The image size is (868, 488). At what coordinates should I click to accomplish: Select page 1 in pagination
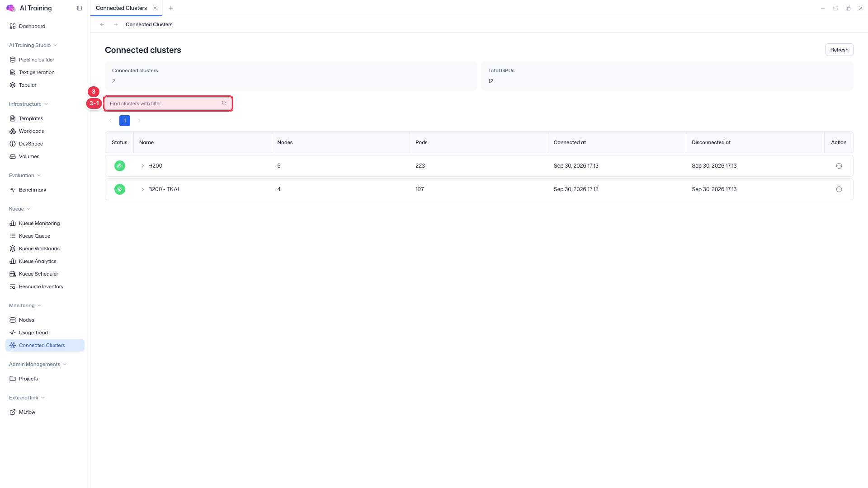[125, 121]
